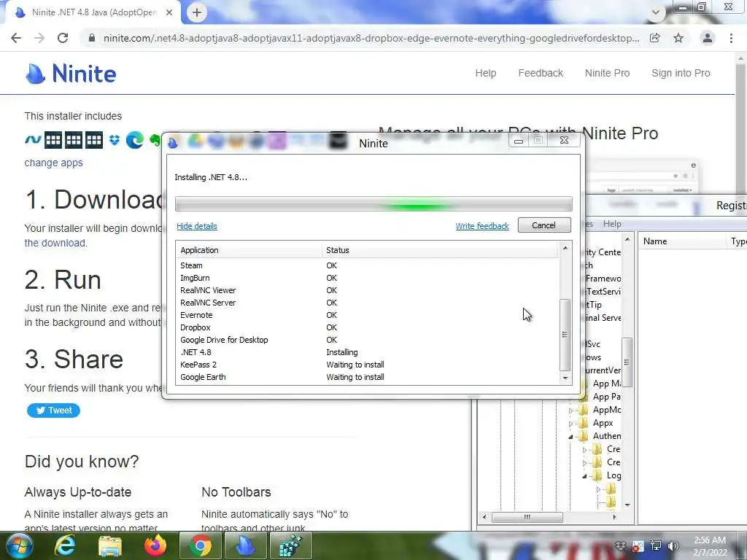Switch to Chrome in the taskbar
This screenshot has height=560, width=747.
201,545
